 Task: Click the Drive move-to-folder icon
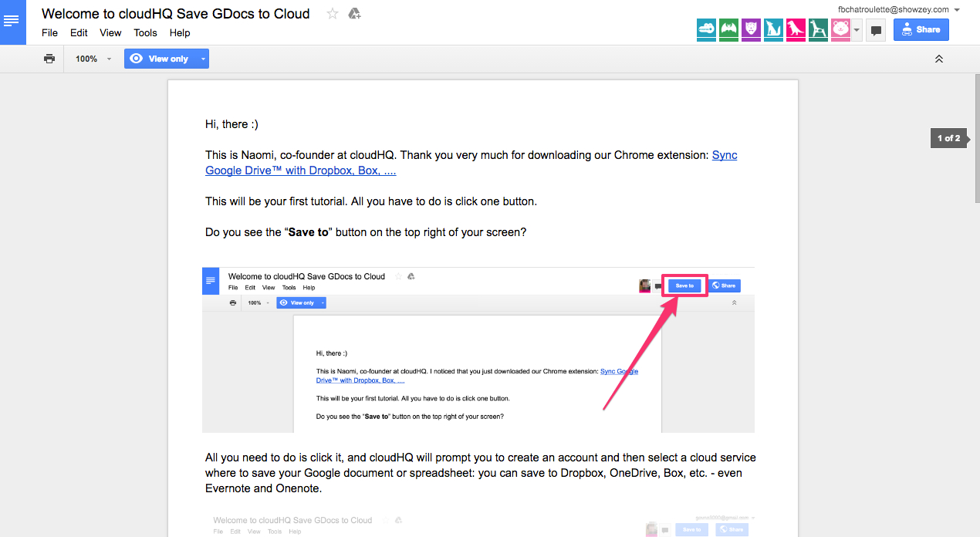(x=354, y=14)
